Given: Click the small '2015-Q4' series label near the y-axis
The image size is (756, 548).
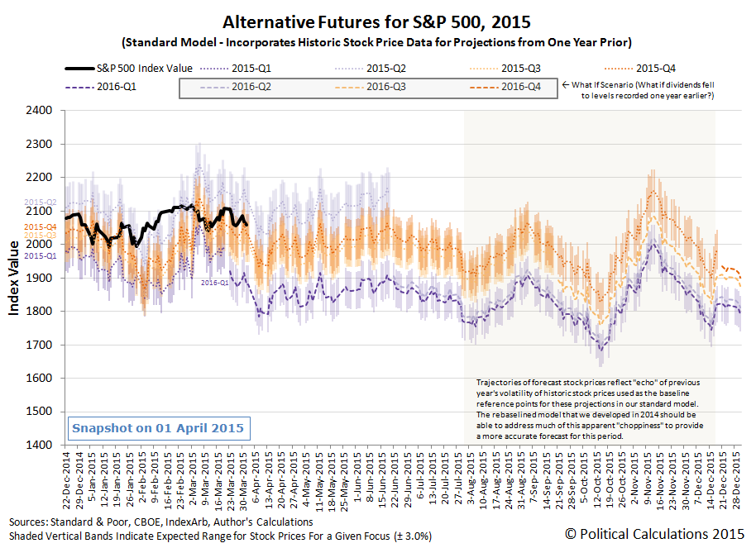Looking at the screenshot, I should (x=40, y=227).
